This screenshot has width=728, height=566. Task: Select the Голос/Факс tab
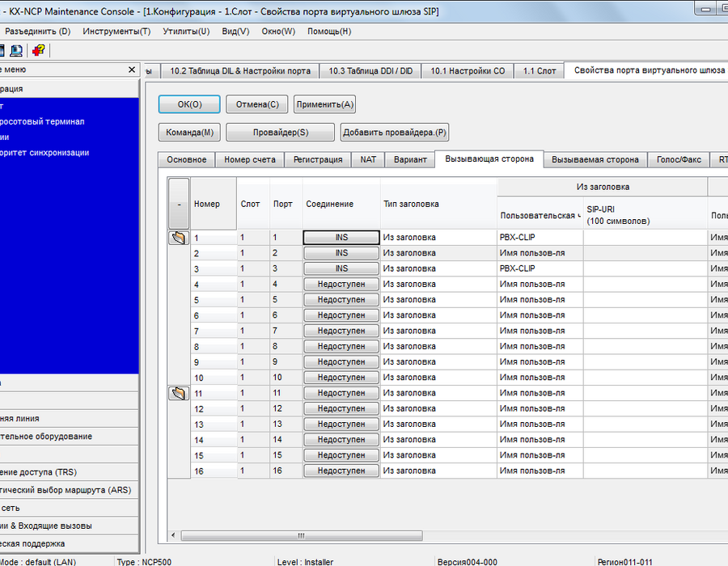click(679, 159)
